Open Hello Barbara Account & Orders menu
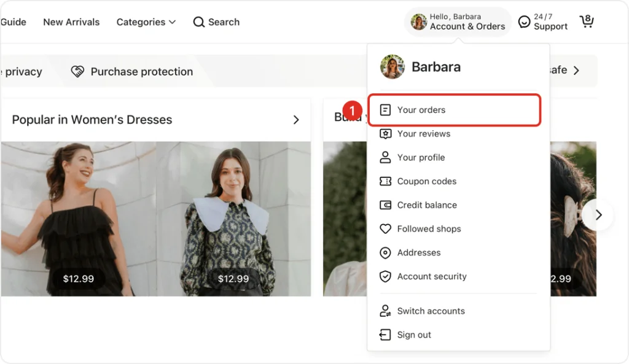 [458, 22]
